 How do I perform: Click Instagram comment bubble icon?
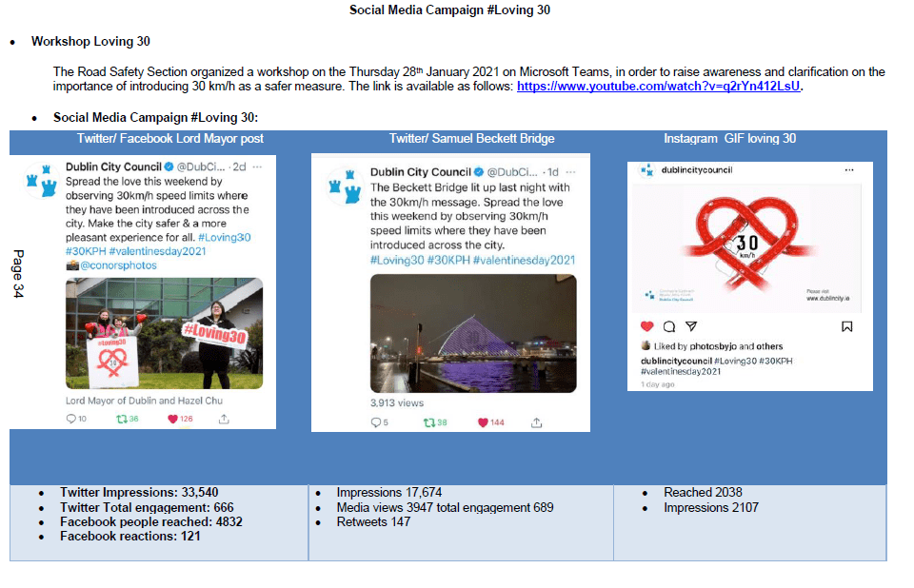coord(669,326)
